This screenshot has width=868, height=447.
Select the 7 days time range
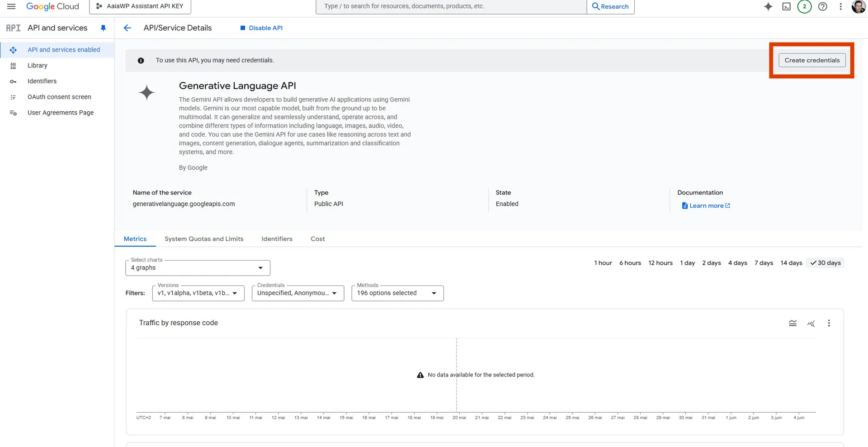[x=764, y=263]
